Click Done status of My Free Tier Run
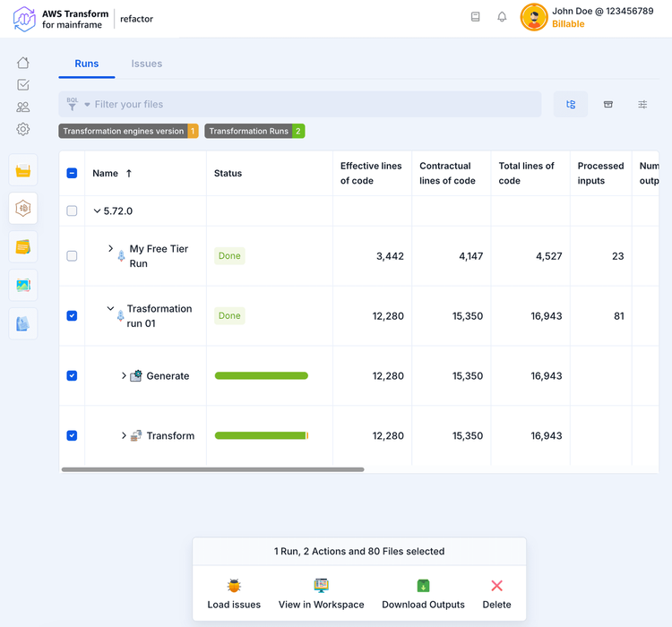This screenshot has width=672, height=627. 229,256
